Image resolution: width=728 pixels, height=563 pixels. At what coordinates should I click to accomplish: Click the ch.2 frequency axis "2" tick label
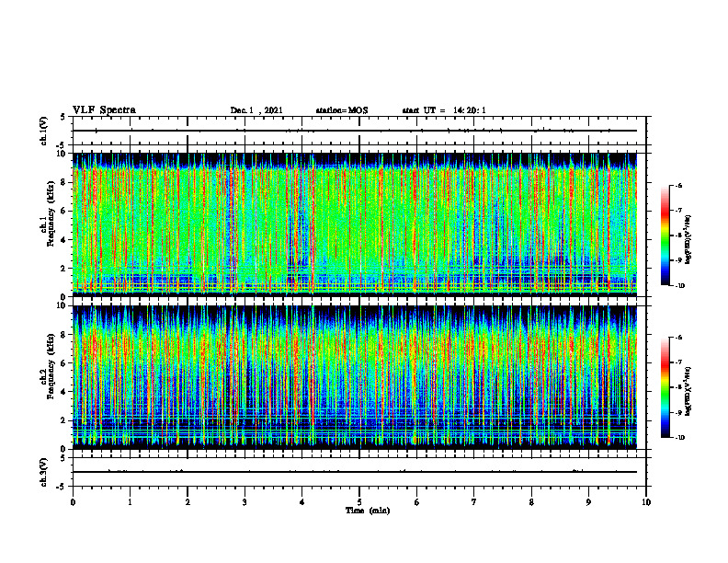[x=64, y=420]
